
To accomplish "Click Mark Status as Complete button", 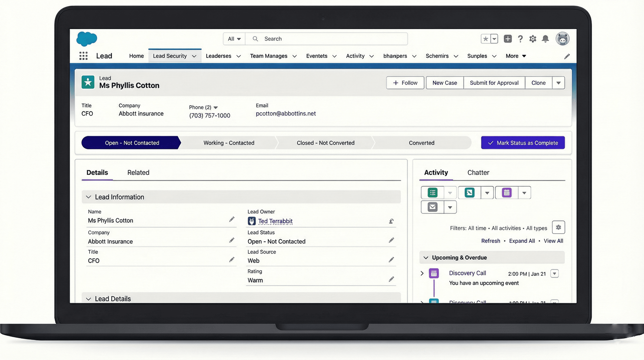I will coord(523,143).
